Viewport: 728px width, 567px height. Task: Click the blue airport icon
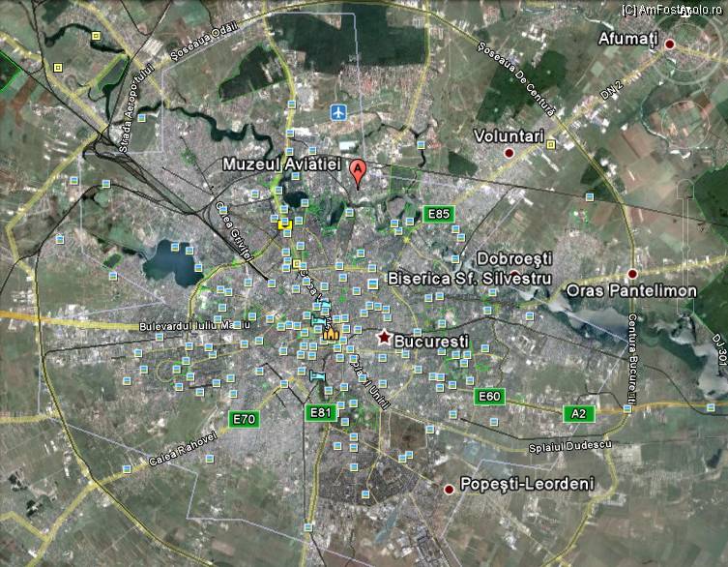[x=337, y=112]
